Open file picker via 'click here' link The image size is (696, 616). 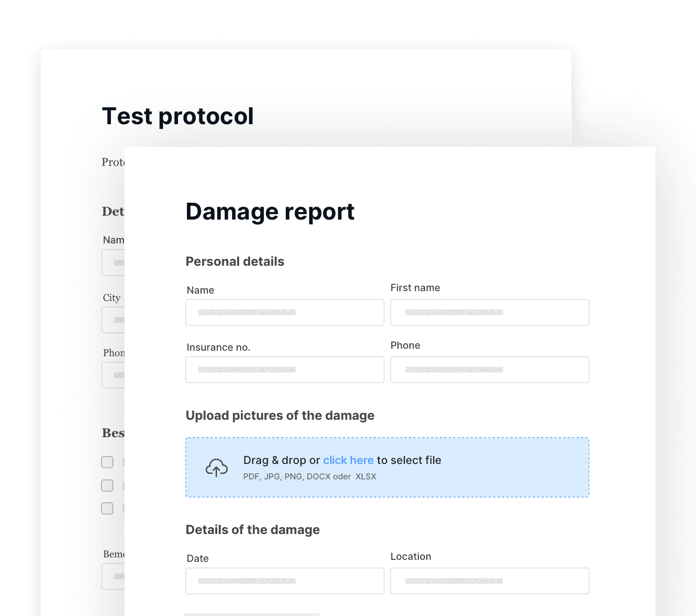(x=348, y=460)
